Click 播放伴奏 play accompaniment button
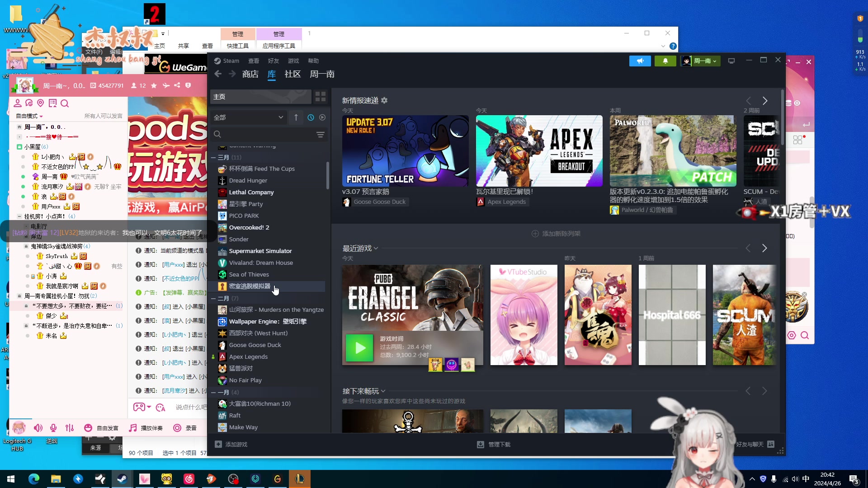The image size is (868, 488). [x=146, y=428]
